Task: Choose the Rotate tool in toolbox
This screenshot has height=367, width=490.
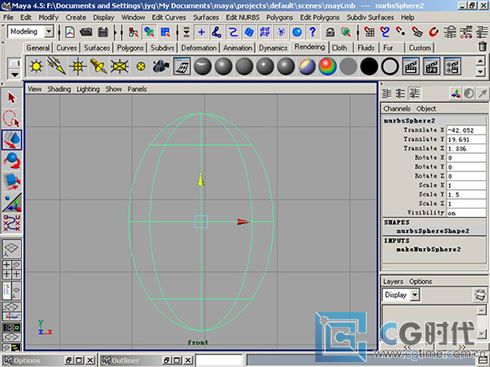Action: pyautogui.click(x=12, y=160)
